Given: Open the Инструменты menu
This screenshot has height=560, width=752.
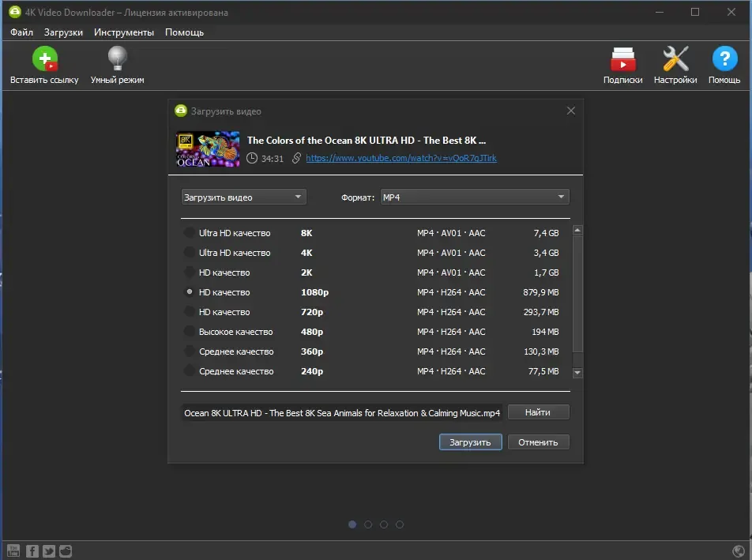Looking at the screenshot, I should [124, 32].
